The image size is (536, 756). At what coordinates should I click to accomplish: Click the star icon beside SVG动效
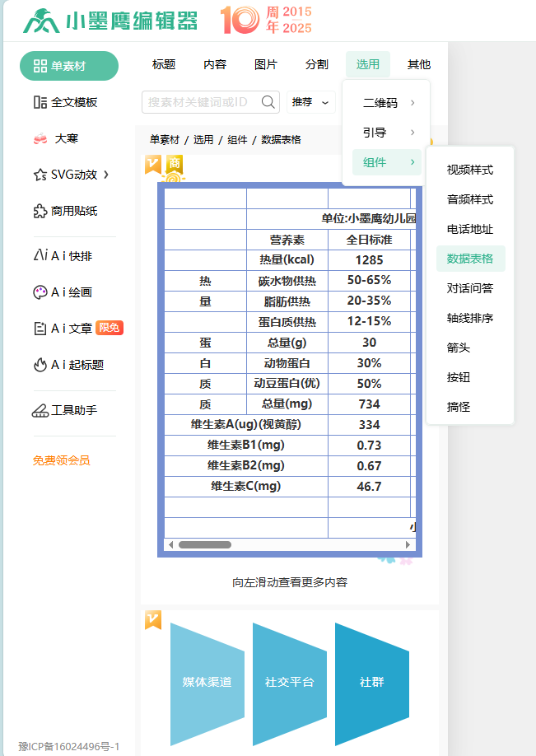(x=40, y=175)
